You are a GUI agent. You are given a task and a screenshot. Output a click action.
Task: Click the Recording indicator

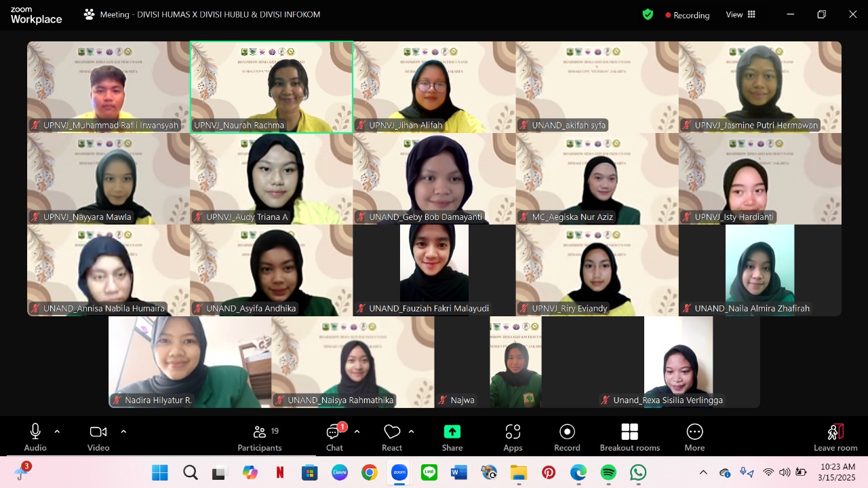pyautogui.click(x=687, y=15)
